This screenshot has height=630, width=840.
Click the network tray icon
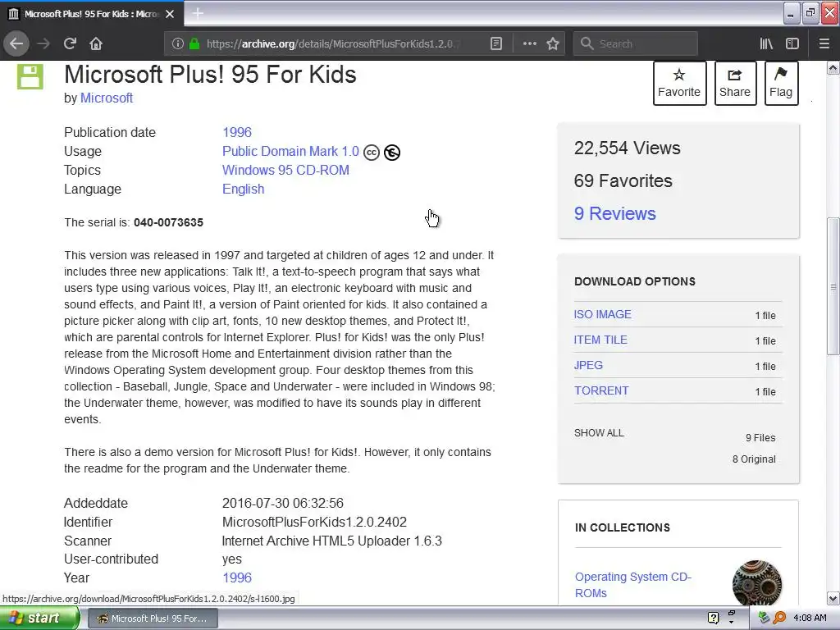pyautogui.click(x=764, y=619)
